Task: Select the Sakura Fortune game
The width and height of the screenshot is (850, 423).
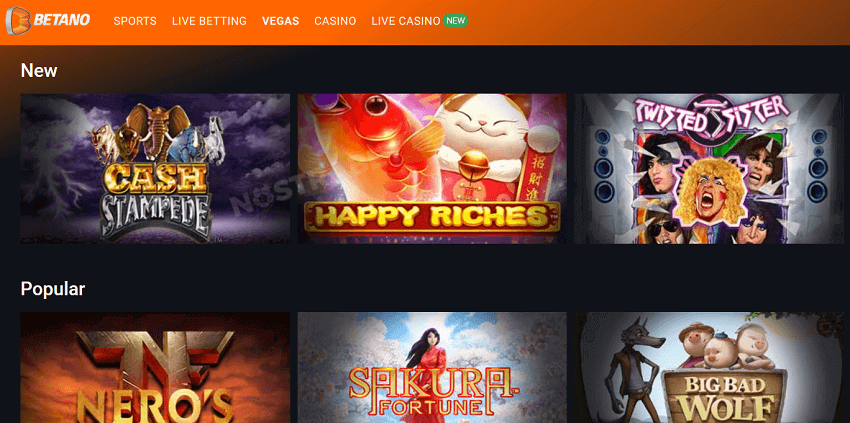Action: [x=432, y=368]
